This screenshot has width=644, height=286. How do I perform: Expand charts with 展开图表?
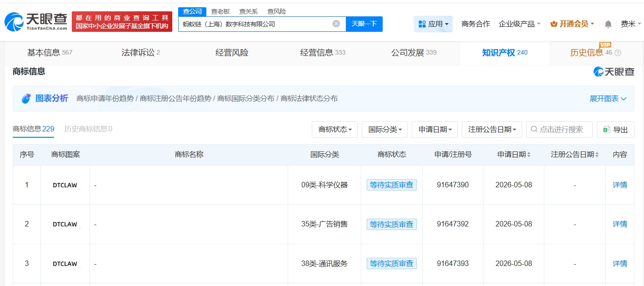coord(608,99)
